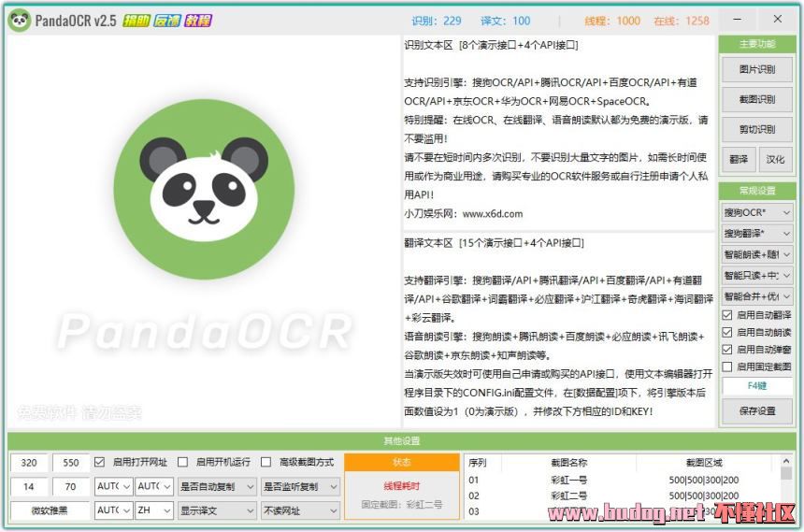The image size is (804, 532).
Task: Click the large panda image preview area
Action: pos(203,231)
